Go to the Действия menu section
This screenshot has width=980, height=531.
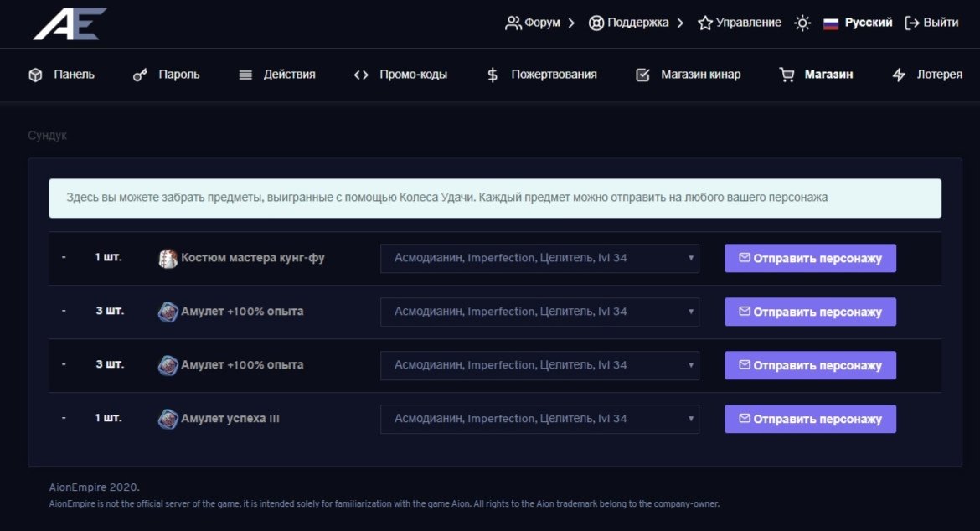(288, 75)
